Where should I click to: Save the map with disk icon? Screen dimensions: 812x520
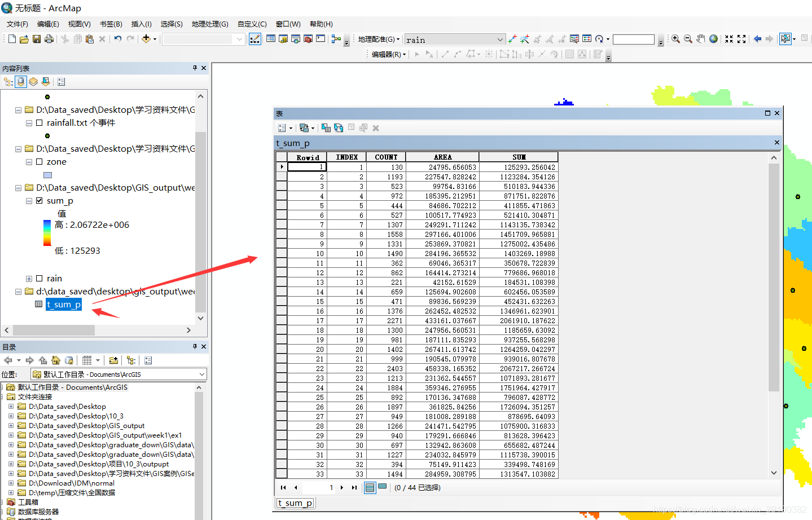pyautogui.click(x=36, y=39)
